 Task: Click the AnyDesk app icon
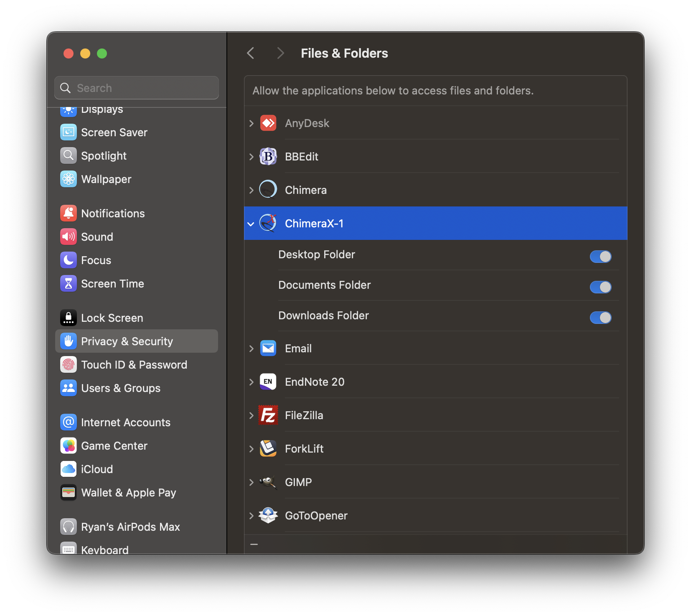(x=268, y=123)
